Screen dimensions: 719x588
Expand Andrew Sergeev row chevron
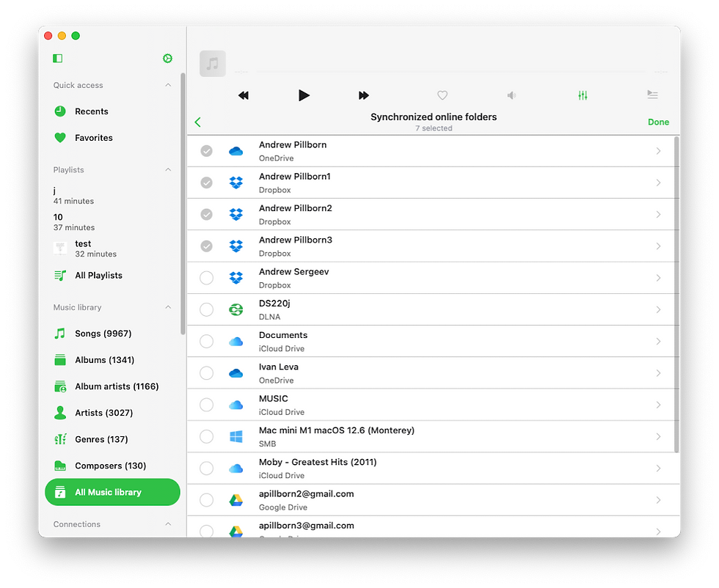pos(659,278)
